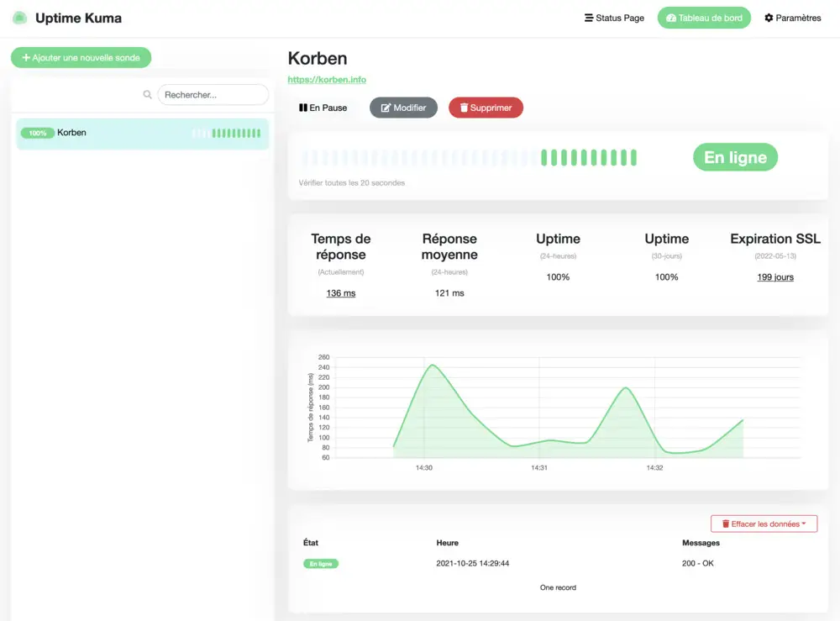Pause the monitor with En Pause
Screen dimensions: 840x621
pyautogui.click(x=323, y=108)
